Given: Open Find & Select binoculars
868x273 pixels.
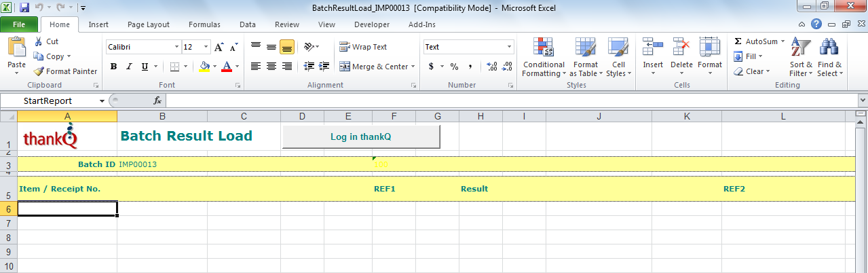Looking at the screenshot, I should [829, 57].
